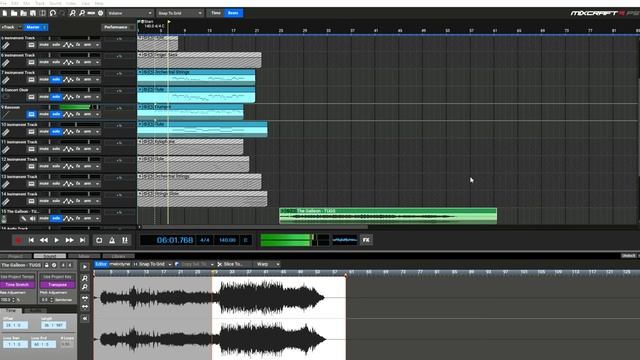
Task: Click the Loop End input field
Action: (43, 344)
